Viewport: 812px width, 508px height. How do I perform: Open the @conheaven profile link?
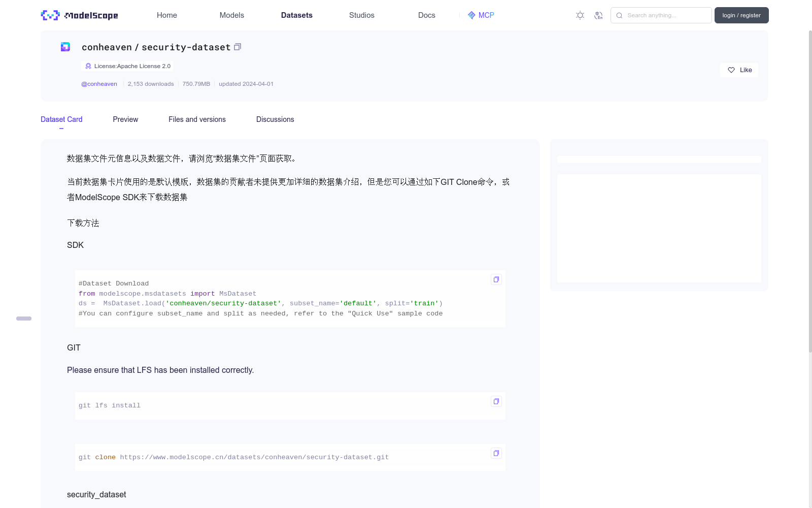[99, 84]
